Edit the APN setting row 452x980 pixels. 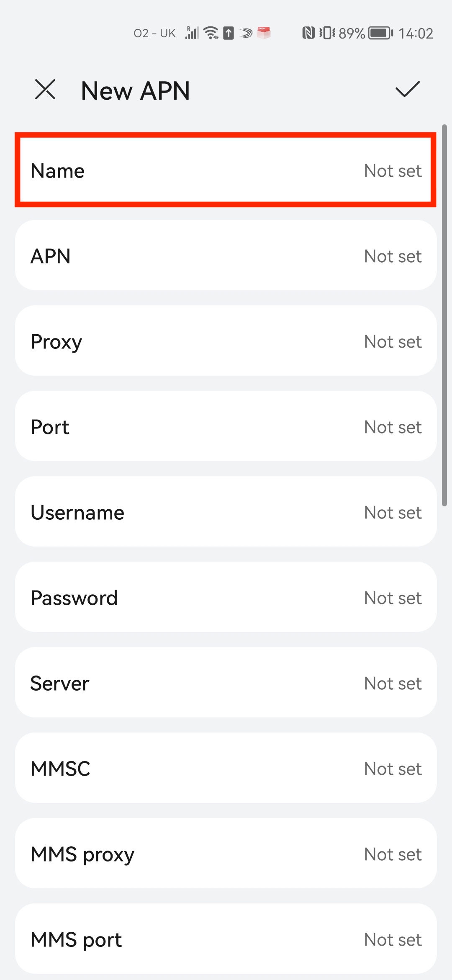click(226, 256)
